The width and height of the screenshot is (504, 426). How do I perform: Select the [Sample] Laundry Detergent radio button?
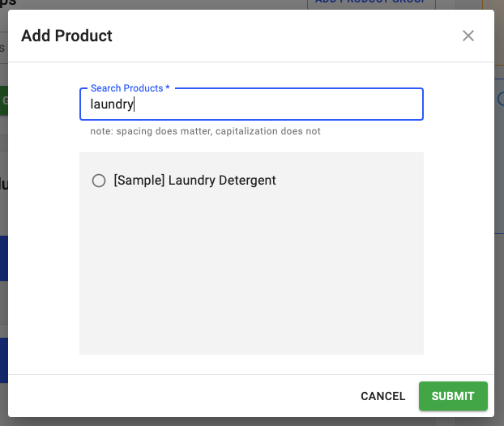pos(99,181)
